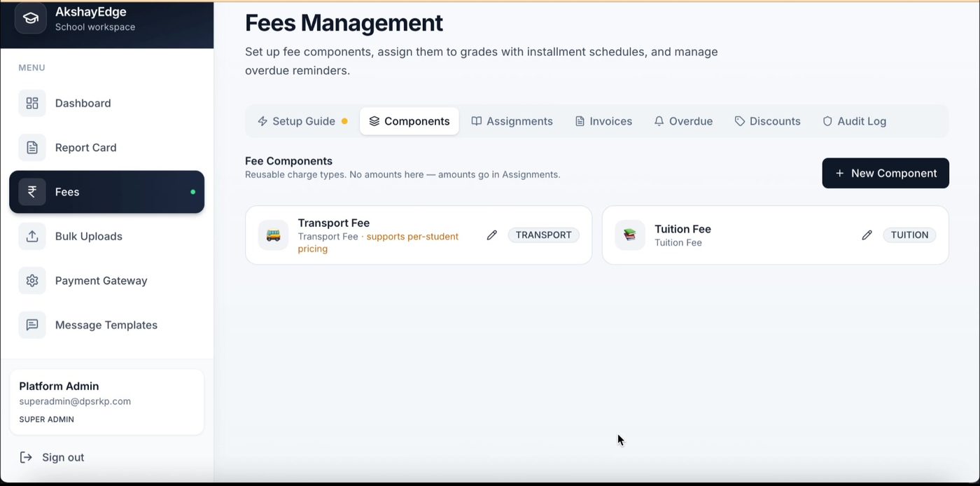This screenshot has height=486, width=980.
Task: Sign out of the workspace
Action: coord(52,457)
